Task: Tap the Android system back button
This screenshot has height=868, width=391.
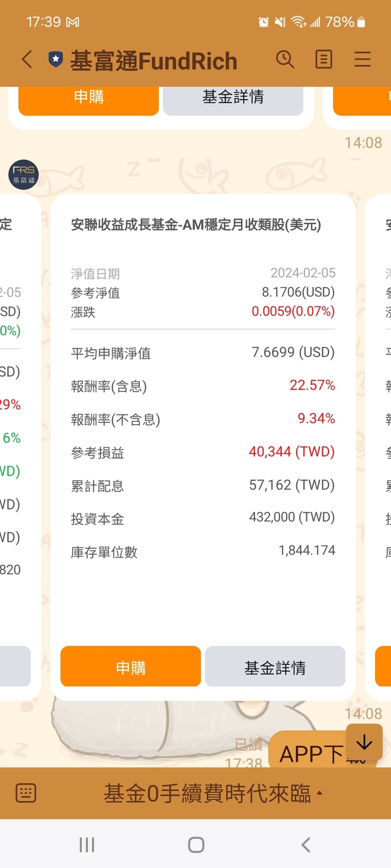Action: 306,844
